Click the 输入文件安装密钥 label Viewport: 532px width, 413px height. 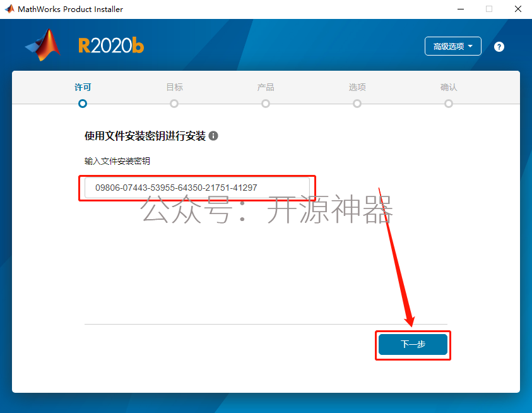click(x=117, y=161)
